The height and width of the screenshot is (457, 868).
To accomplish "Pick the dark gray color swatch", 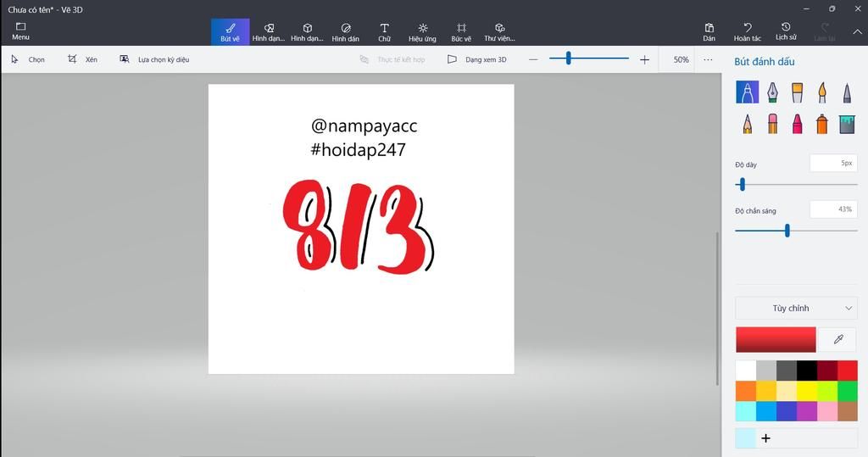I will tap(787, 371).
